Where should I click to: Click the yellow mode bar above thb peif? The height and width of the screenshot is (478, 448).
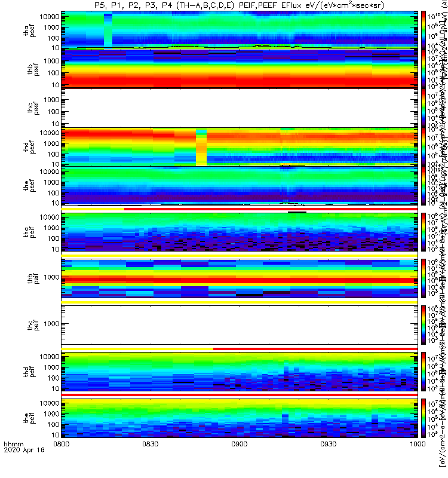click(x=240, y=256)
